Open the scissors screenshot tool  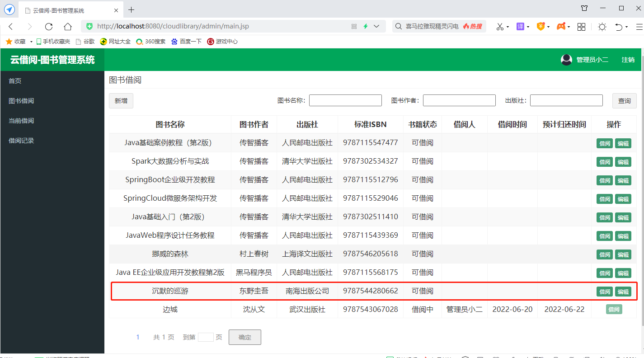pos(500,27)
